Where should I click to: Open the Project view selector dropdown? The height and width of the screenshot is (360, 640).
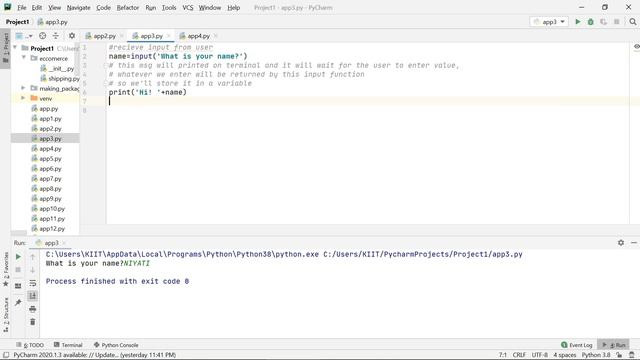click(24, 36)
